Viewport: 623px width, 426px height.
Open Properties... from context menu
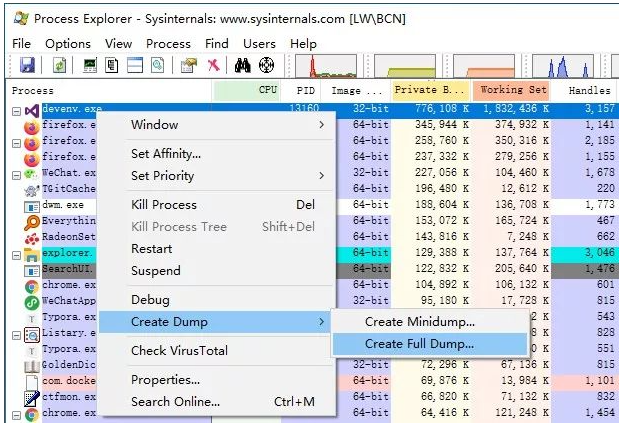pos(217,380)
